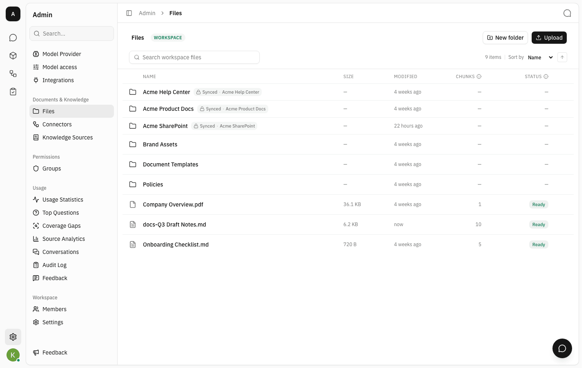Open docs-Q3 Draft Notes.md file name

click(174, 224)
